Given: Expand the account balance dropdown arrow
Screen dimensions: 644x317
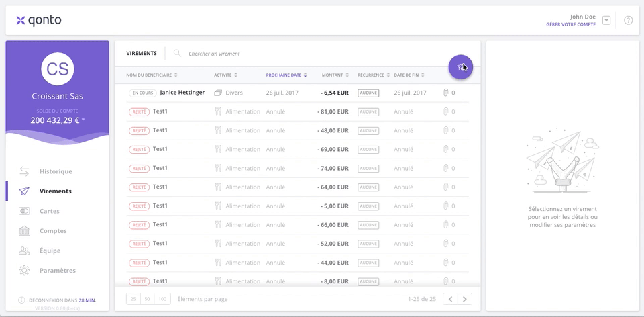Looking at the screenshot, I should coord(83,120).
